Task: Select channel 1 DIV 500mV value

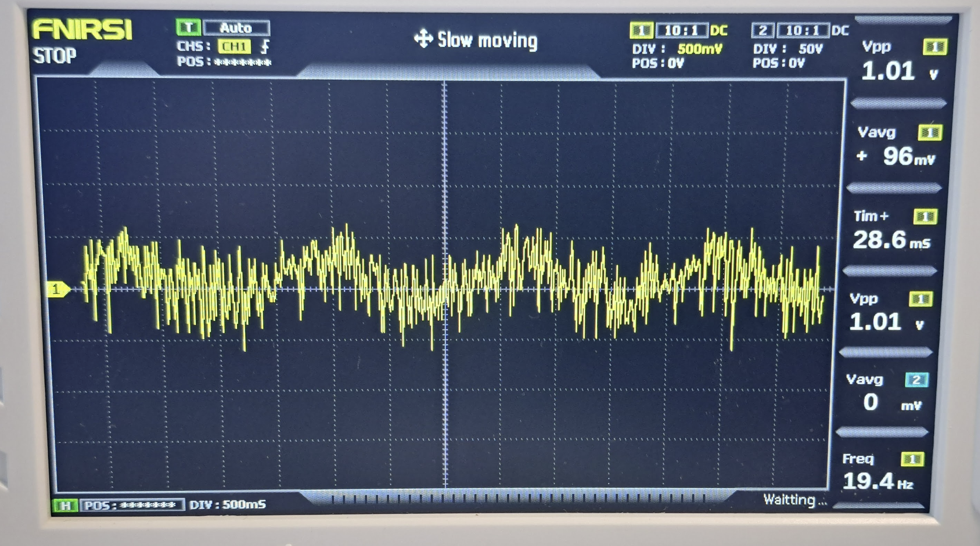Action: click(700, 49)
